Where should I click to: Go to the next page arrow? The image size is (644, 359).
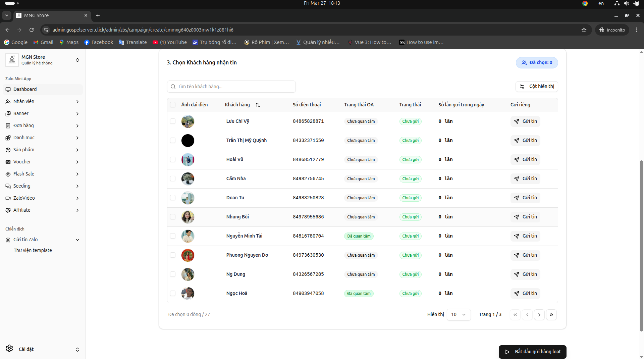point(539,315)
